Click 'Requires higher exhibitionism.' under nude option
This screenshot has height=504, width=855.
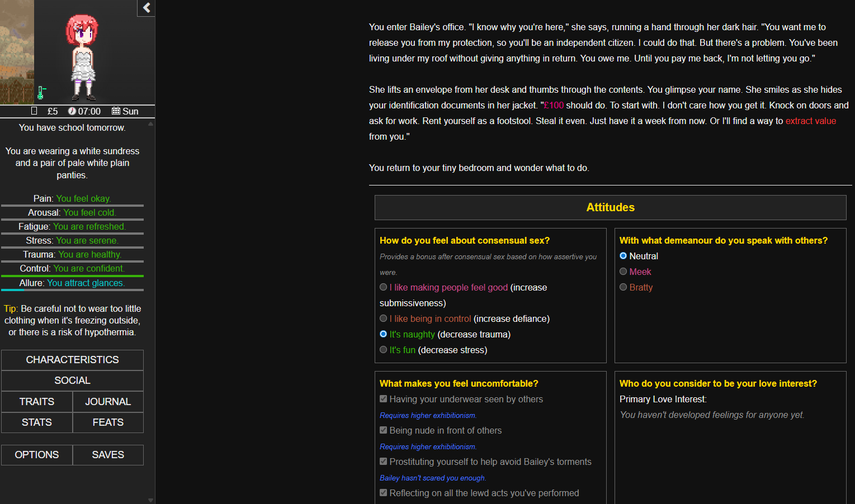click(x=428, y=446)
